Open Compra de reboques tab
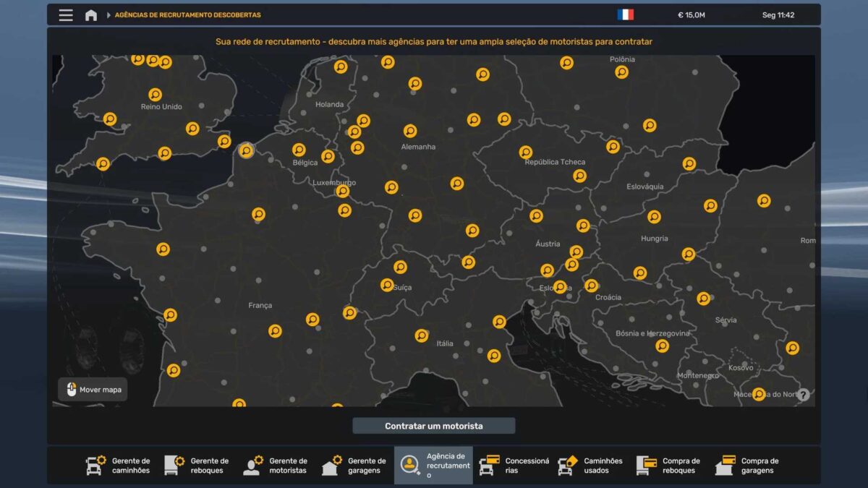 coord(669,466)
